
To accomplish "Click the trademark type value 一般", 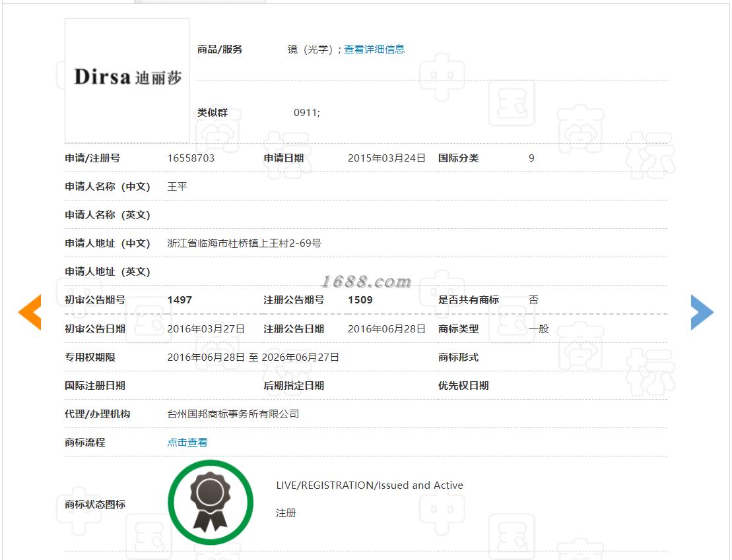I will tap(539, 329).
